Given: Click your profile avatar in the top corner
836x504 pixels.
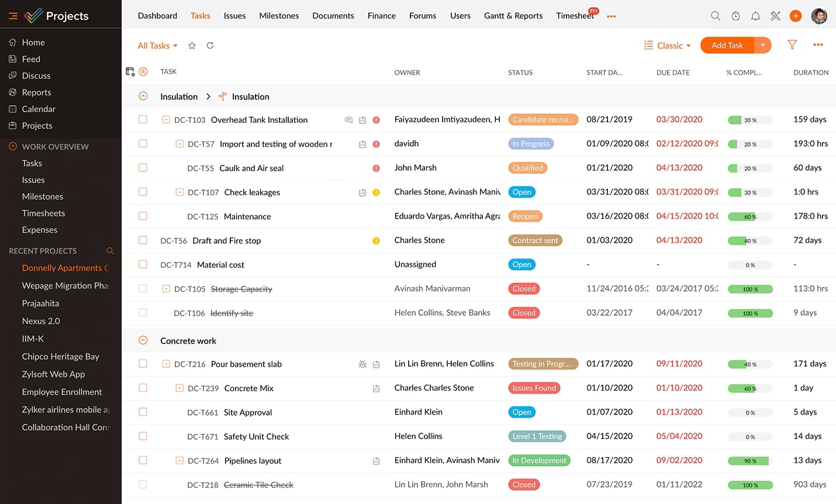Looking at the screenshot, I should pos(820,16).
